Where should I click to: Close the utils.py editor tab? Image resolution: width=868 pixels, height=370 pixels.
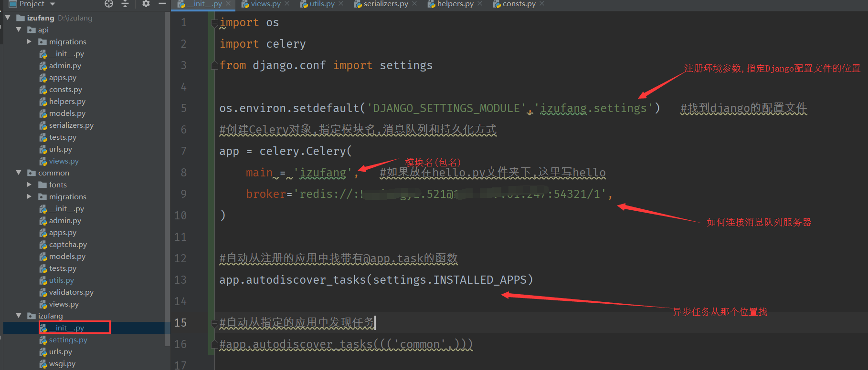(341, 4)
